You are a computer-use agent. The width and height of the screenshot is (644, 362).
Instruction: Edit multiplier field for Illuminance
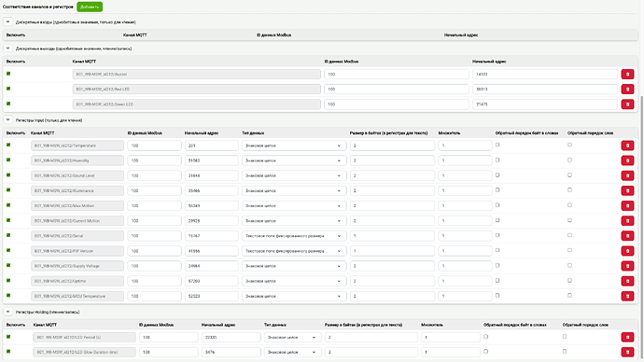pyautogui.click(x=465, y=191)
